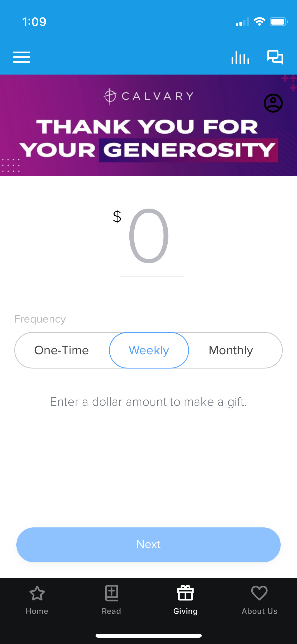Tap the bar chart stats icon
This screenshot has width=297, height=644.
pyautogui.click(x=240, y=57)
